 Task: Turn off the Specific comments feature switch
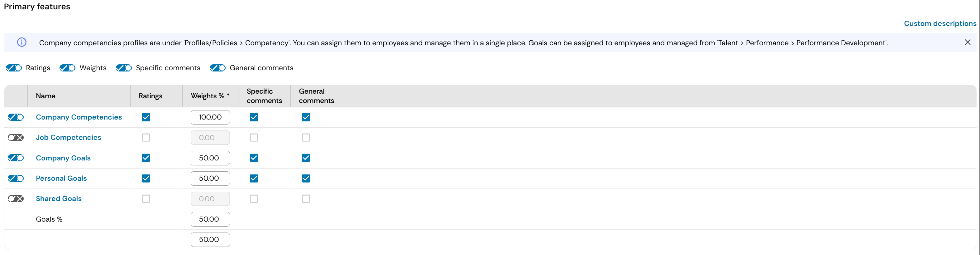coord(124,68)
